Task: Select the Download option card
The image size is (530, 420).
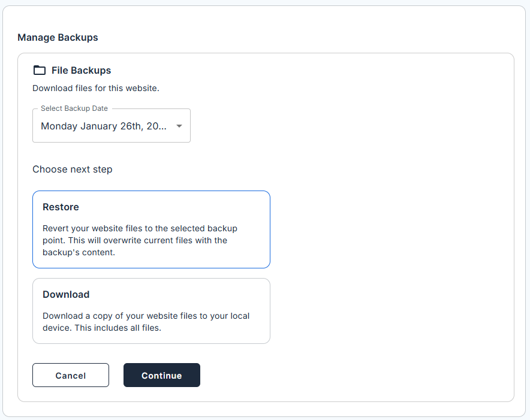Action: 151,311
